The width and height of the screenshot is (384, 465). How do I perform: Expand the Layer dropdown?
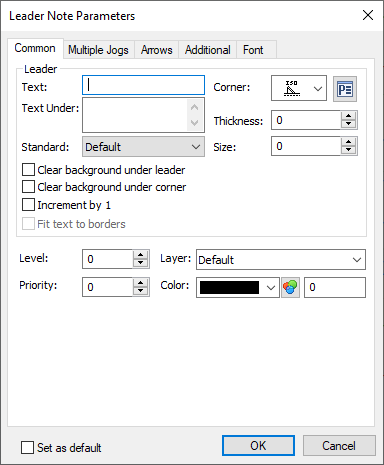click(x=281, y=259)
